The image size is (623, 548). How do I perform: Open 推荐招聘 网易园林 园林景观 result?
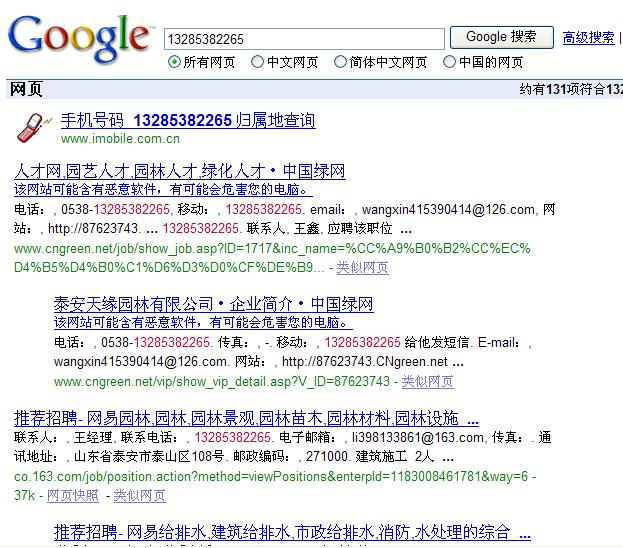point(246,418)
